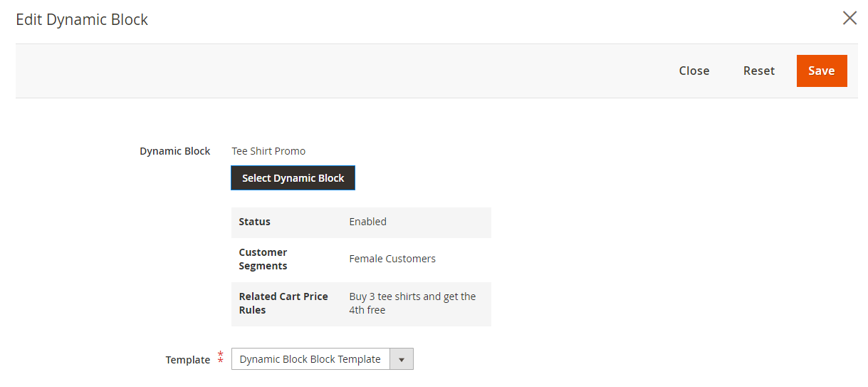Click the Dynamic Block field label
868x387 pixels.
175,151
